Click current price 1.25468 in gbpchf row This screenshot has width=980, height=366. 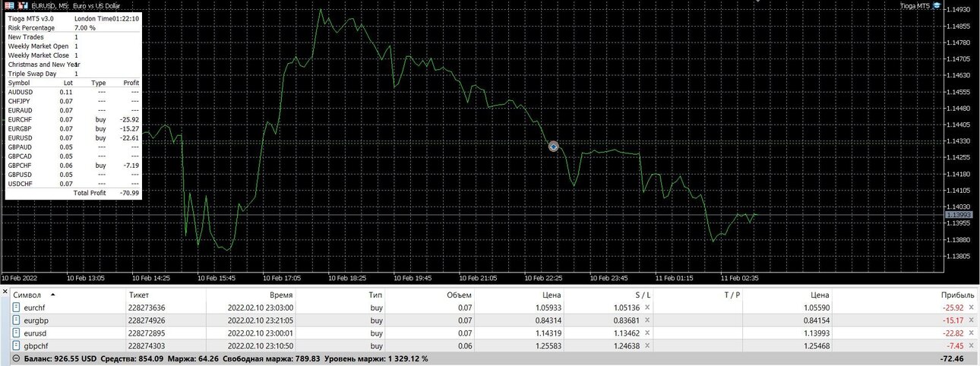pyautogui.click(x=815, y=345)
